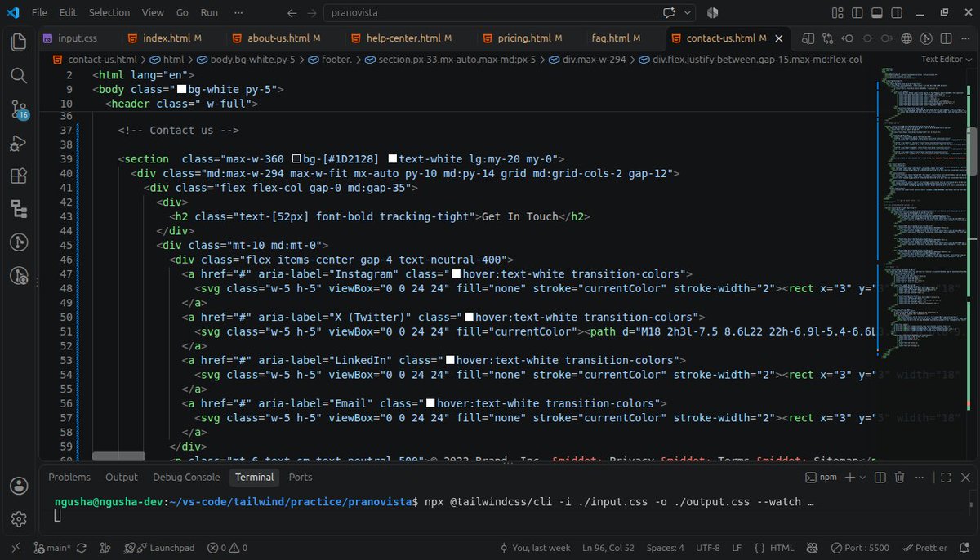Open remote window icon in status bar
The width and height of the screenshot is (980, 560).
point(16,548)
